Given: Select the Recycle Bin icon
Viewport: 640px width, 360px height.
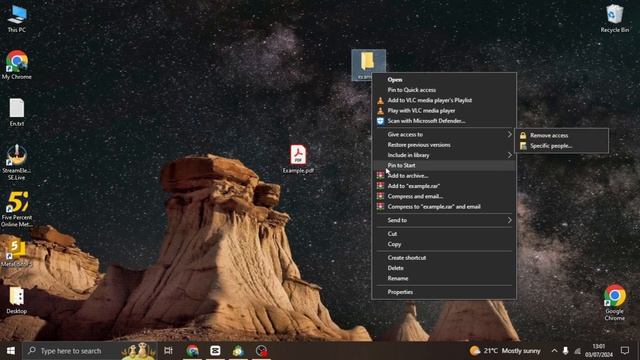Looking at the screenshot, I should 614,19.
